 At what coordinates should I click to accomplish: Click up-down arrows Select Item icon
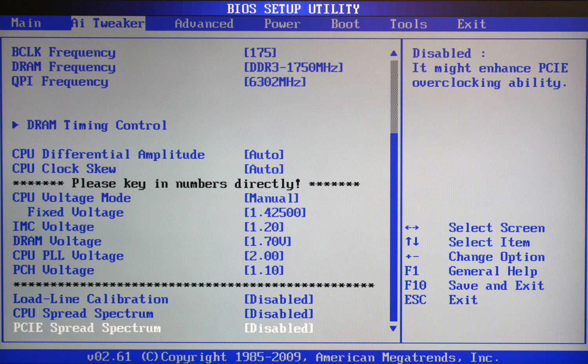pos(412,242)
